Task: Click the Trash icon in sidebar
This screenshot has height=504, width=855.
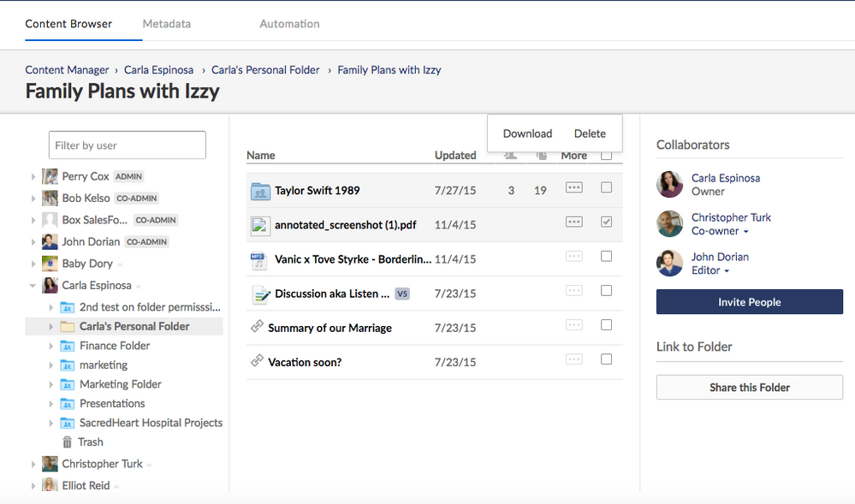Action: pyautogui.click(x=68, y=442)
